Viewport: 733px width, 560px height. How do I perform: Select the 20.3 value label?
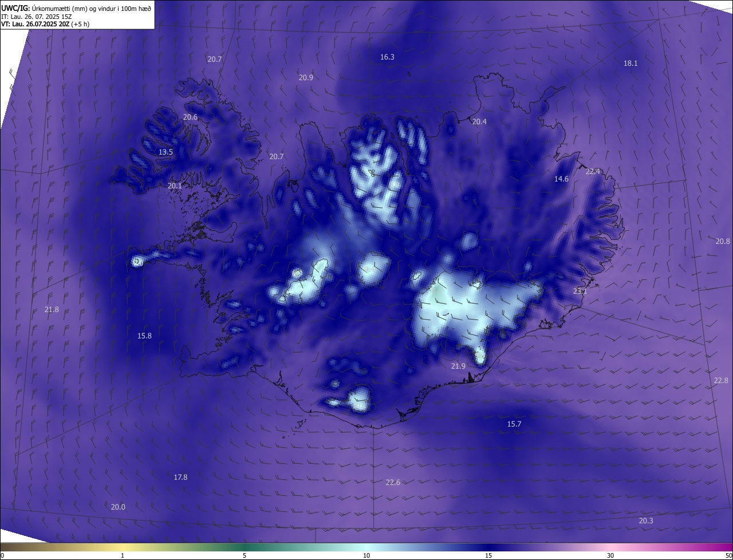tap(645, 520)
